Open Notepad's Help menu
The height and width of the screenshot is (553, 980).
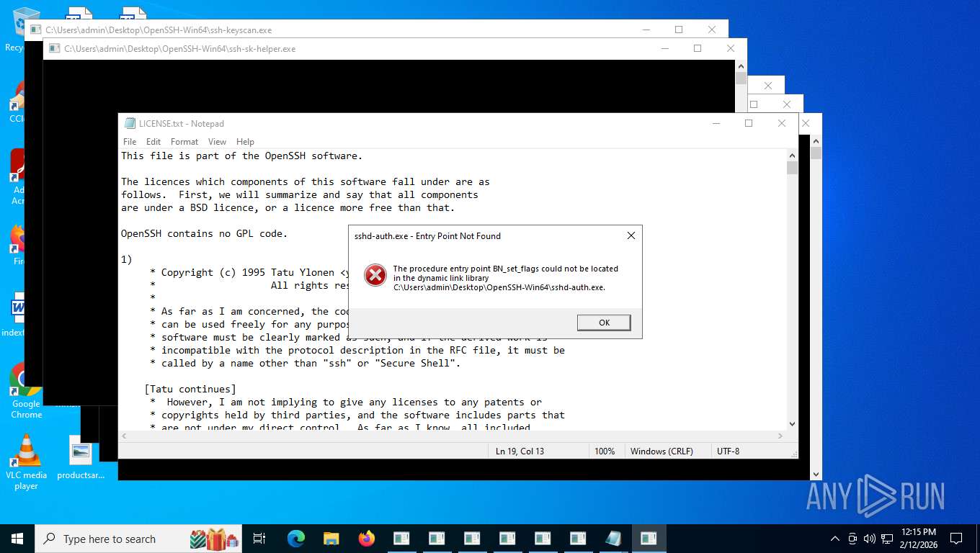point(245,142)
